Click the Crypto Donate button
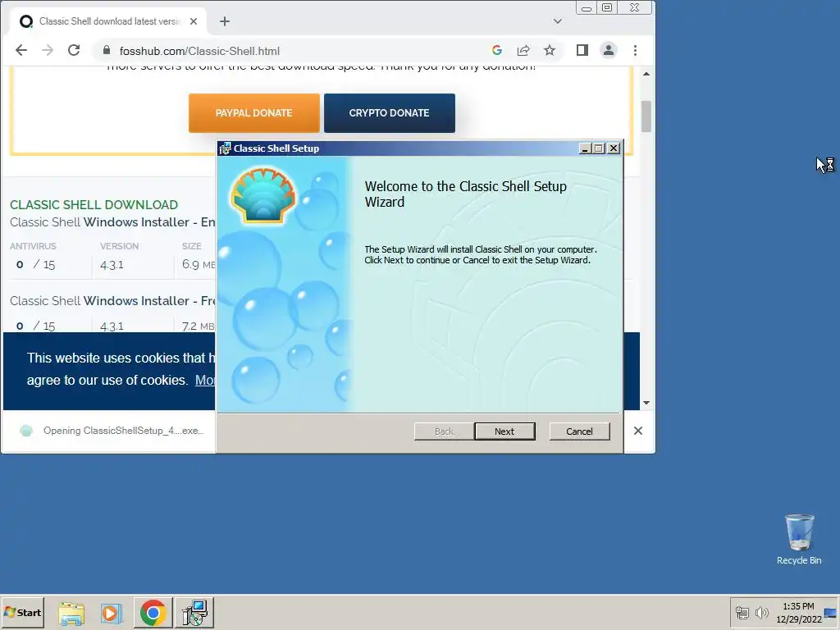840x630 pixels. [390, 113]
